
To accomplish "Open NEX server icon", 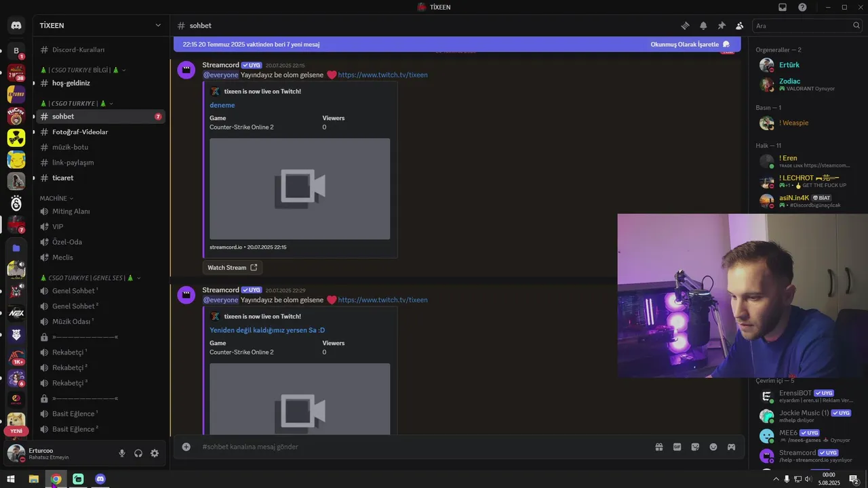I will coord(16,313).
